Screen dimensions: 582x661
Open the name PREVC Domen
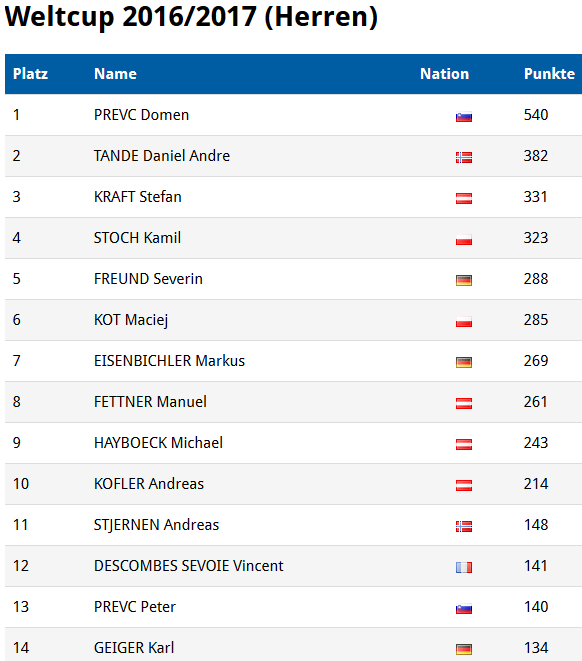(141, 115)
